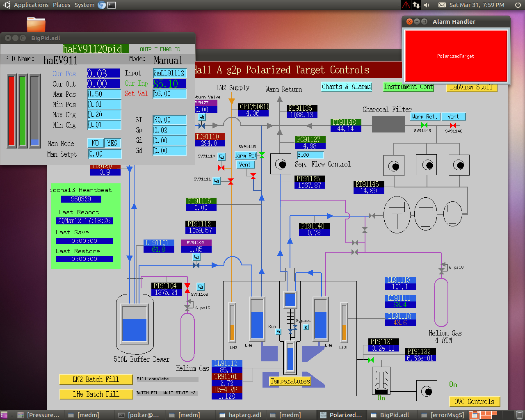Open the Trash icon in bottom panel
The image size is (525, 420).
(520, 415)
